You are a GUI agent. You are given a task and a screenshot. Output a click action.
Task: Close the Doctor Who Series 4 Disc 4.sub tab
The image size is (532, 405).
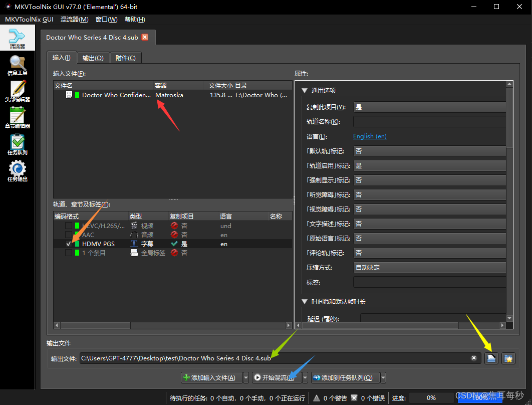point(145,37)
